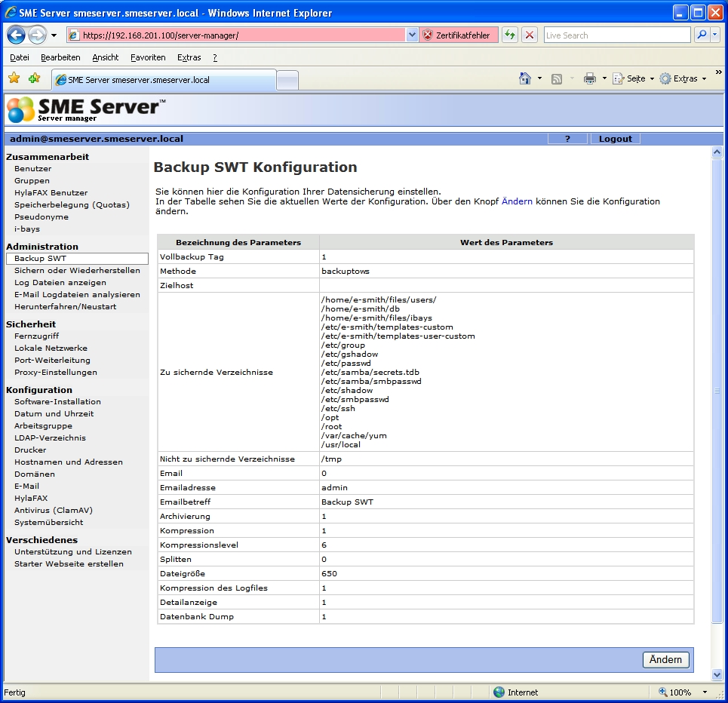Open Starter Webseite erstellen link

[69, 563]
